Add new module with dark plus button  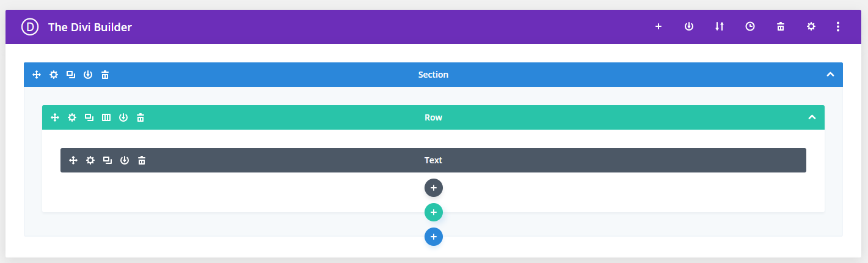point(434,188)
